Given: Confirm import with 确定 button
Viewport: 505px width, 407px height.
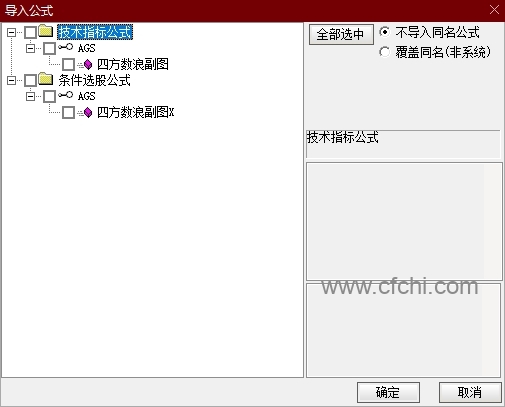Looking at the screenshot, I should 388,392.
